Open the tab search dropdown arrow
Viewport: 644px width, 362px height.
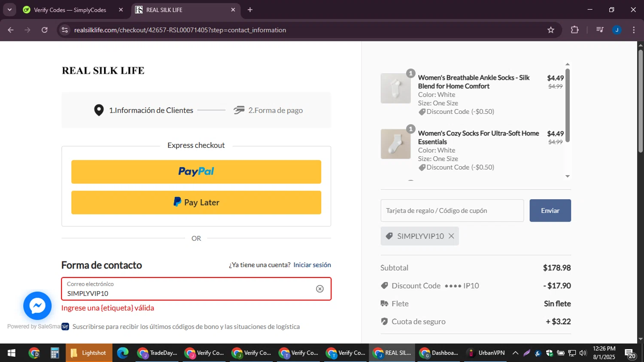click(9, 10)
